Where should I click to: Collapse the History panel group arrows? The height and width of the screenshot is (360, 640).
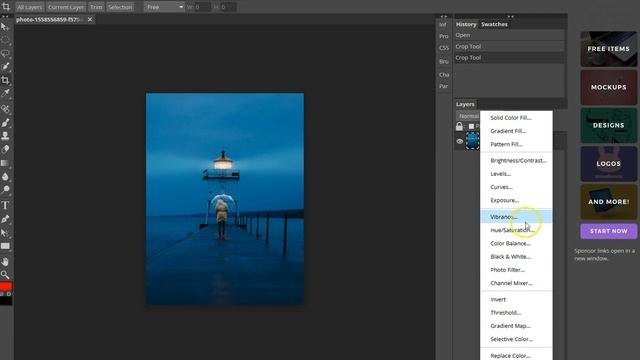coord(510,16)
